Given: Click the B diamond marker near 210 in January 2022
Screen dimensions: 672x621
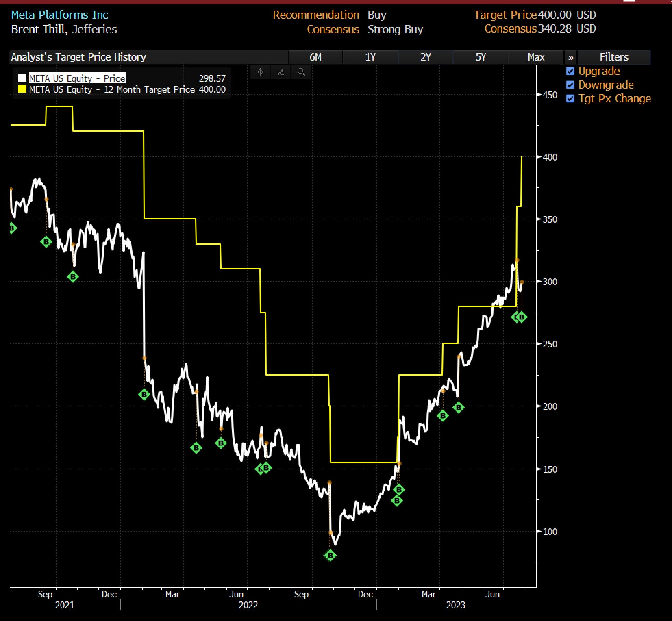Looking at the screenshot, I should pos(144,394).
